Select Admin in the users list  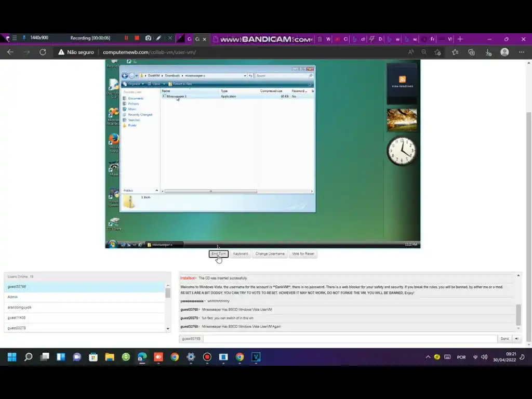coord(85,297)
